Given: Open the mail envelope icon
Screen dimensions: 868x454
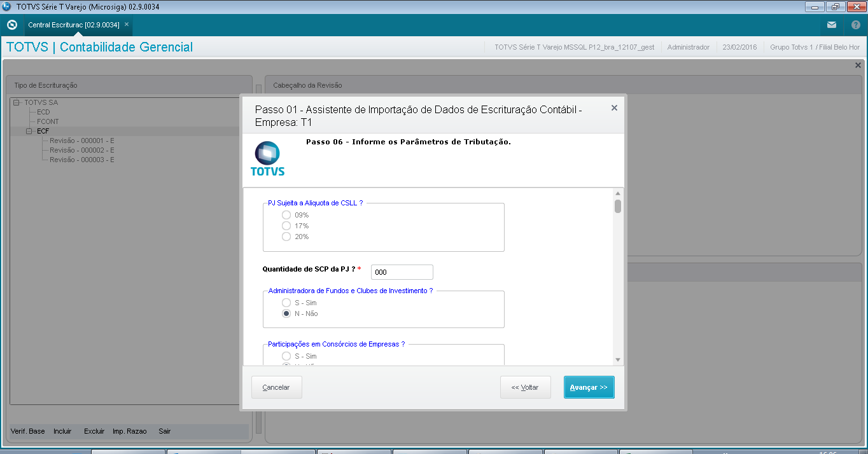Looking at the screenshot, I should point(832,25).
